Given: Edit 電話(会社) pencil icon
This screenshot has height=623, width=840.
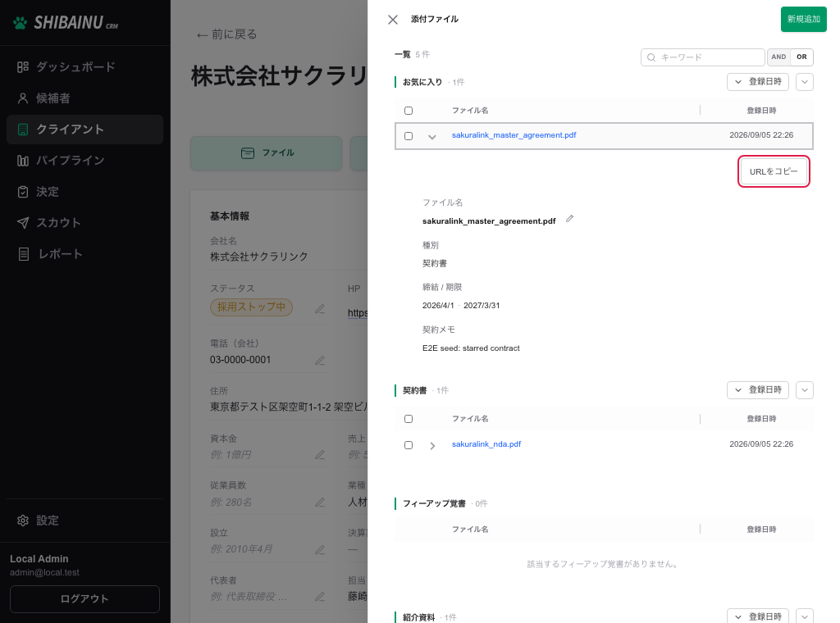Looking at the screenshot, I should pyautogui.click(x=320, y=360).
